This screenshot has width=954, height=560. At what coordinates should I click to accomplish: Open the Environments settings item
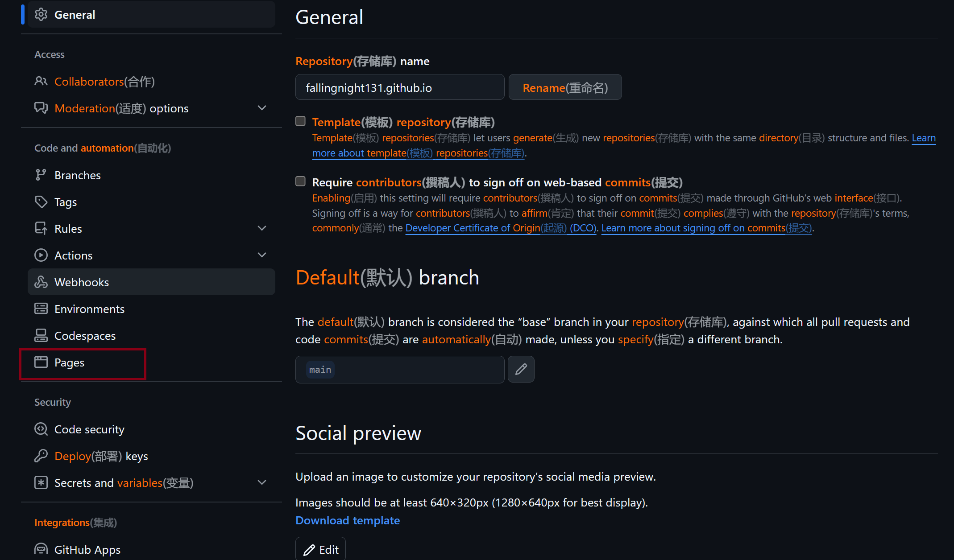tap(89, 309)
